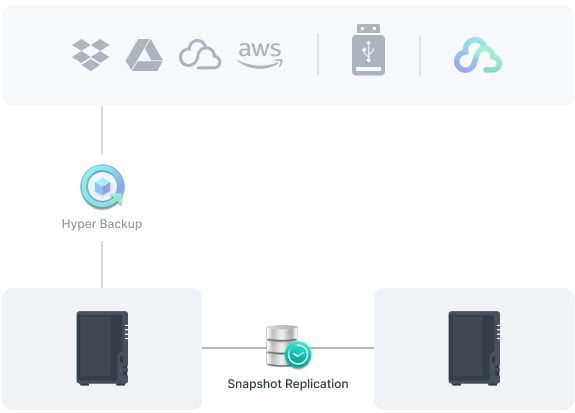This screenshot has width=575, height=413.
Task: Select the left NAS device image
Action: tap(102, 348)
